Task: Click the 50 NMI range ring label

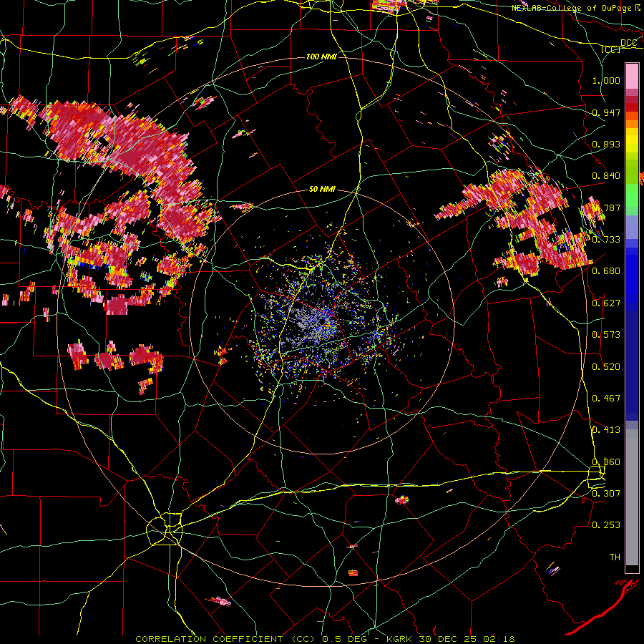Action: point(323,189)
